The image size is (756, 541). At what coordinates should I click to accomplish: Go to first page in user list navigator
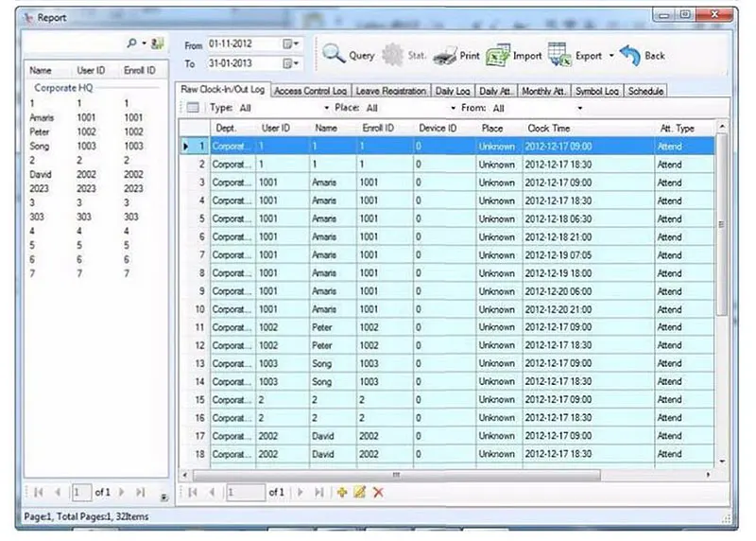point(39,492)
